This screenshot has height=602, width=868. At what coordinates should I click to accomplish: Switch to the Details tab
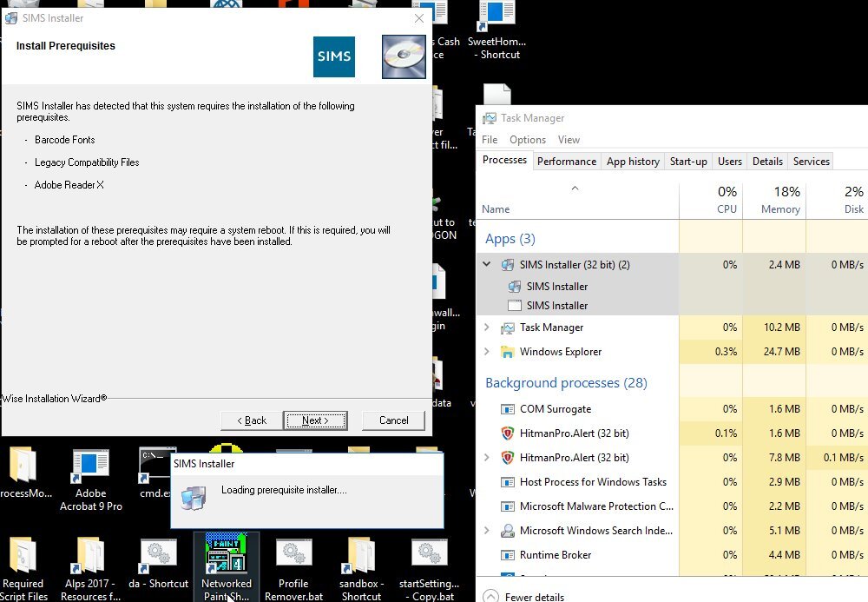767,162
